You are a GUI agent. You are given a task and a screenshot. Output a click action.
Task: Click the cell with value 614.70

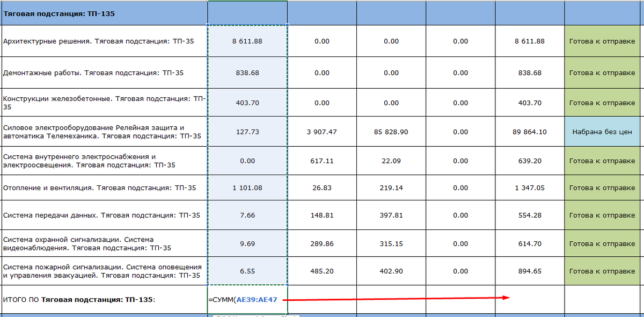[530, 243]
